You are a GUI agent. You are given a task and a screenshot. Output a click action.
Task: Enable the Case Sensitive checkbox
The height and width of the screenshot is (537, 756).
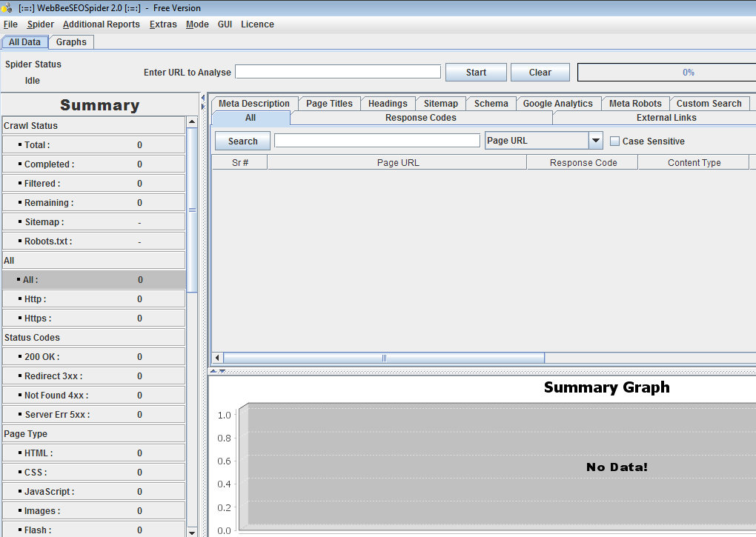point(614,141)
